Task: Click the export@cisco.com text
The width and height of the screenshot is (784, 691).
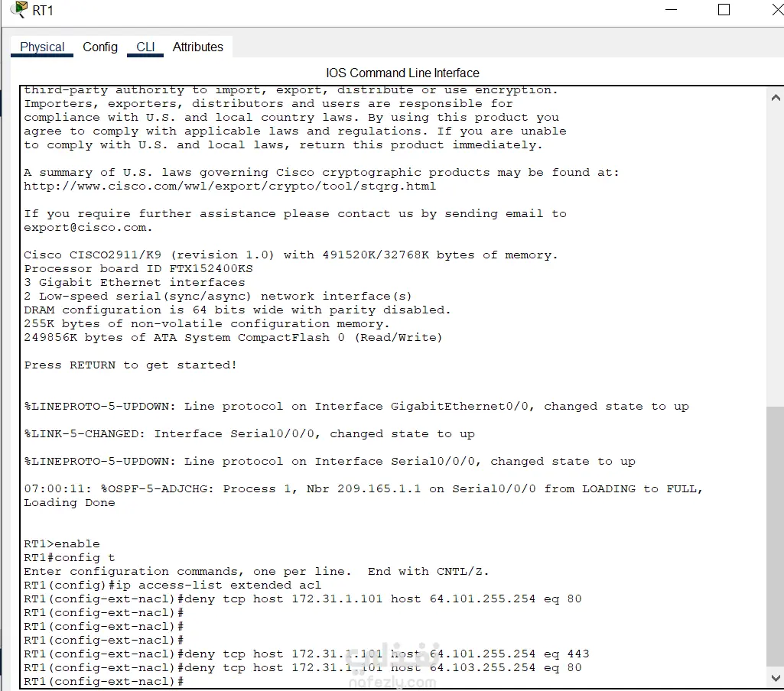Action: pos(87,228)
